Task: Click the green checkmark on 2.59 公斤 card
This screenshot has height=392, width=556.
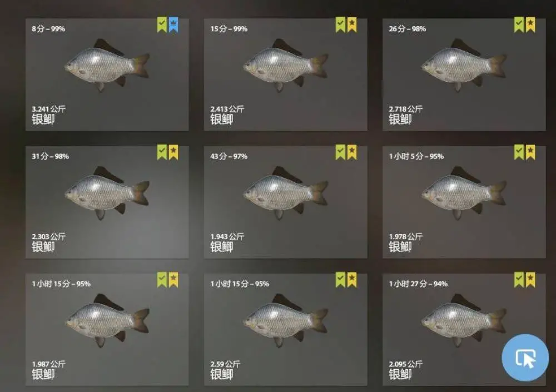Action: pos(340,280)
